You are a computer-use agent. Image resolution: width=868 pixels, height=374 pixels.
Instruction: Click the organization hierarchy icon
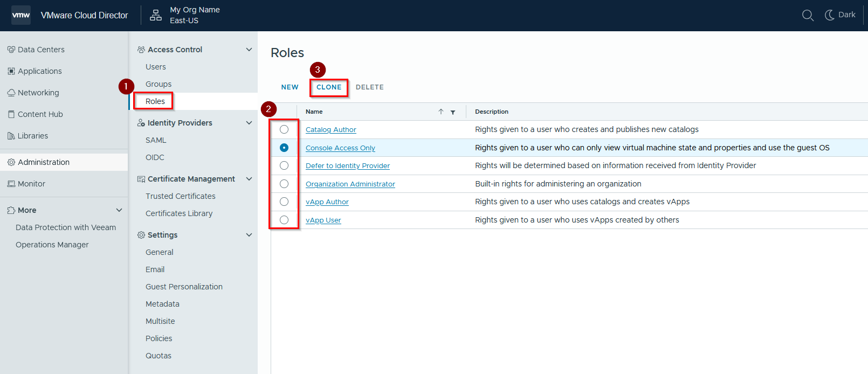pos(156,15)
